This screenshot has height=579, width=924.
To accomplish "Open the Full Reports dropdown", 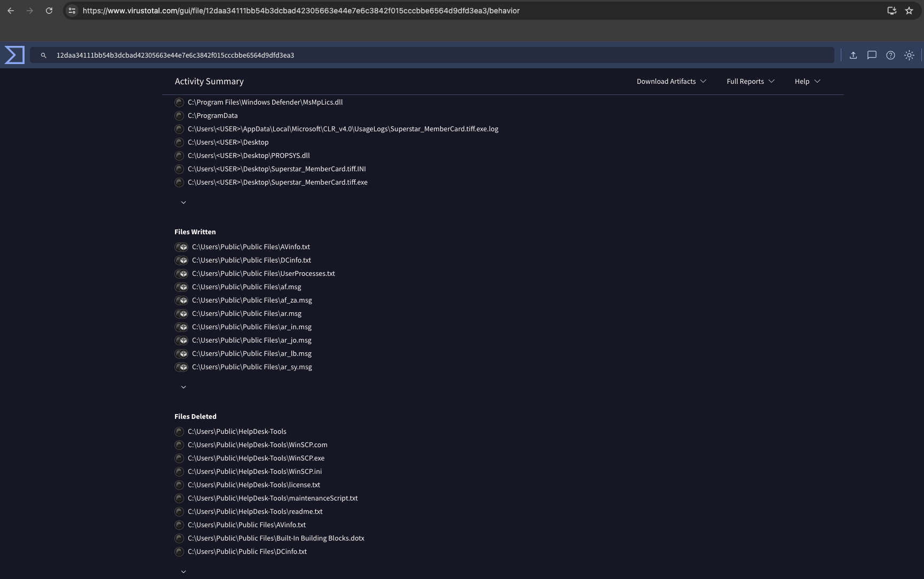I will click(x=750, y=82).
